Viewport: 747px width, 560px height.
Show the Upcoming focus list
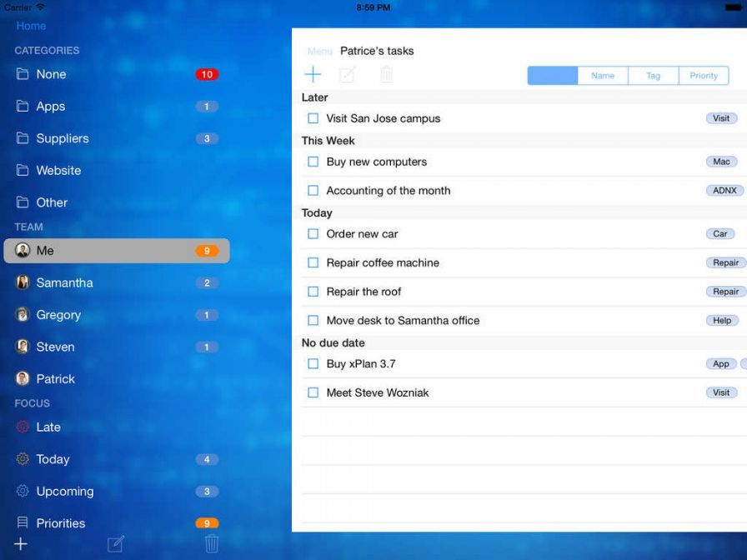pyautogui.click(x=64, y=491)
